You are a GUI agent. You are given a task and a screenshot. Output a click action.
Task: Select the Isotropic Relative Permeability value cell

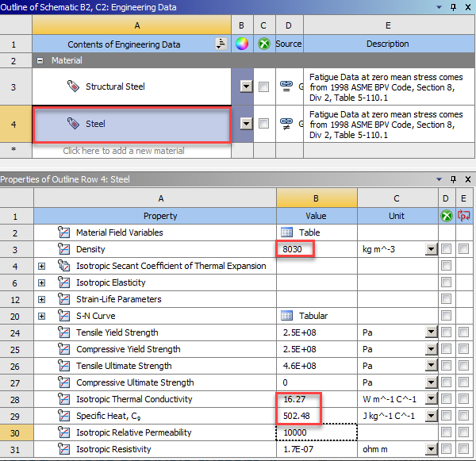[317, 432]
